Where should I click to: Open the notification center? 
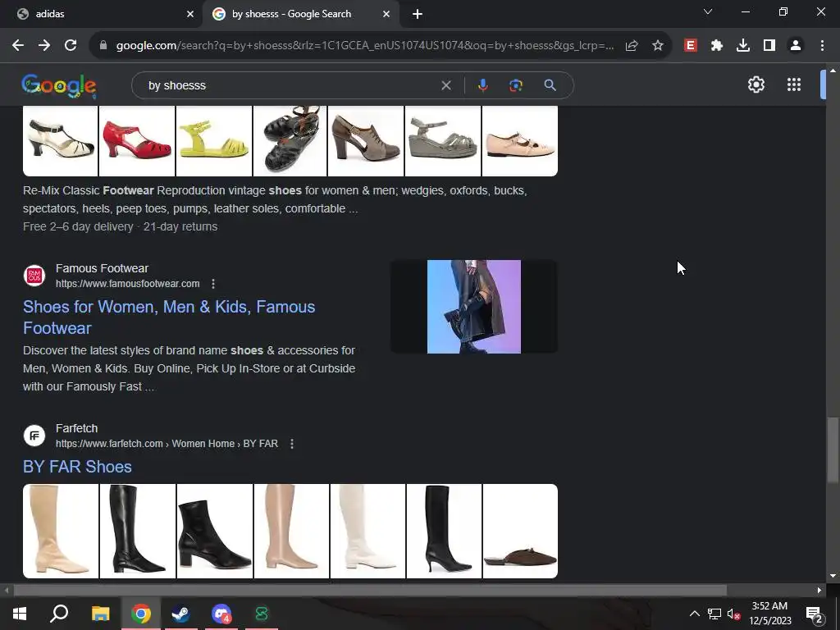[814, 614]
